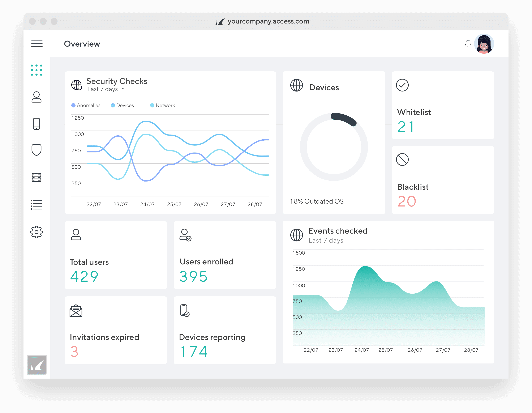Click the Devices reporting phone-check icon
The image size is (532, 413).
pyautogui.click(x=185, y=310)
